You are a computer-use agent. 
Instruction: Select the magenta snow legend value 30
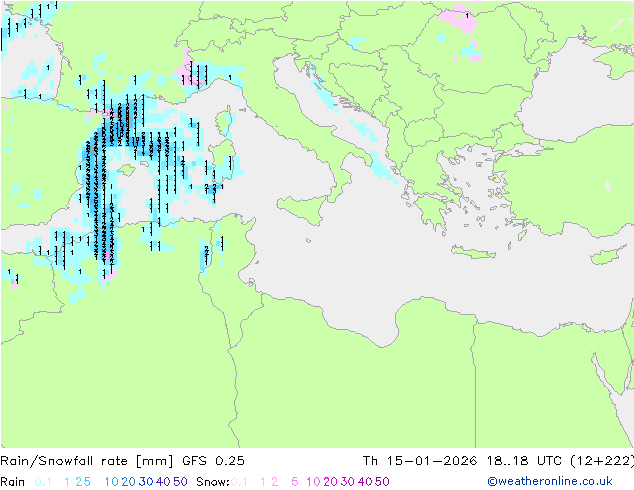(x=348, y=482)
